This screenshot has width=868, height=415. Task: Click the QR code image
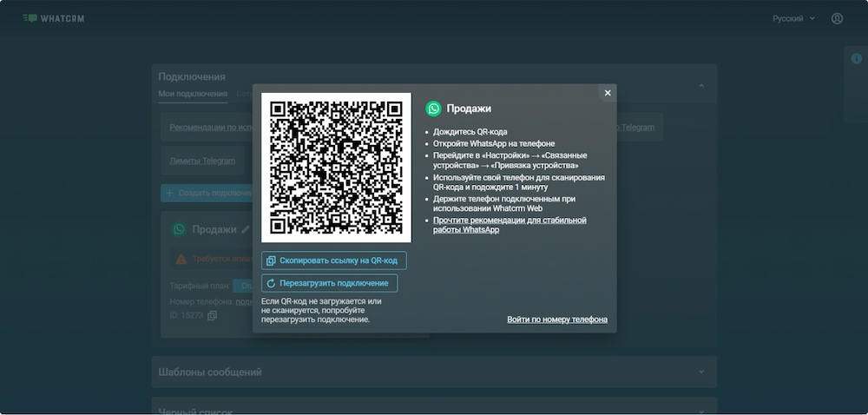pyautogui.click(x=336, y=168)
